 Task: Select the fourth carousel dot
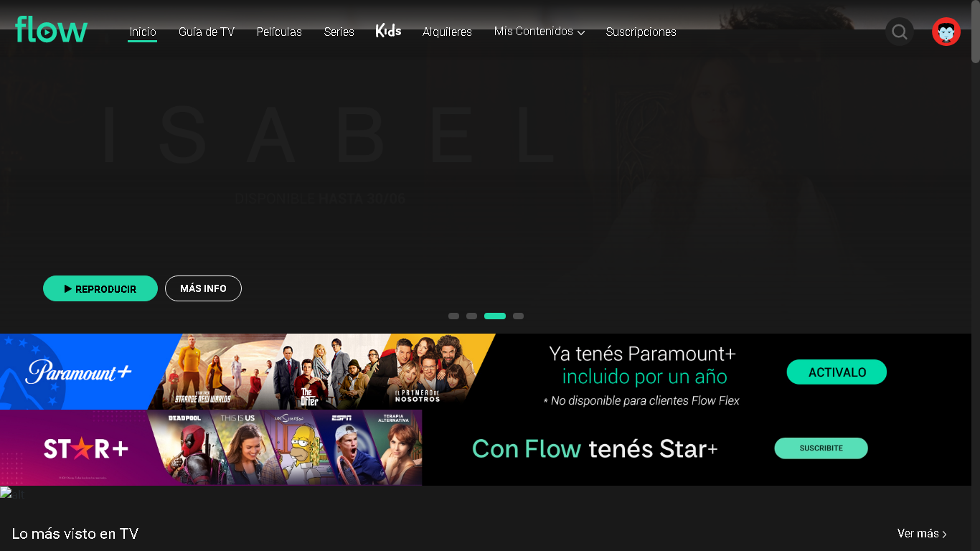518,316
